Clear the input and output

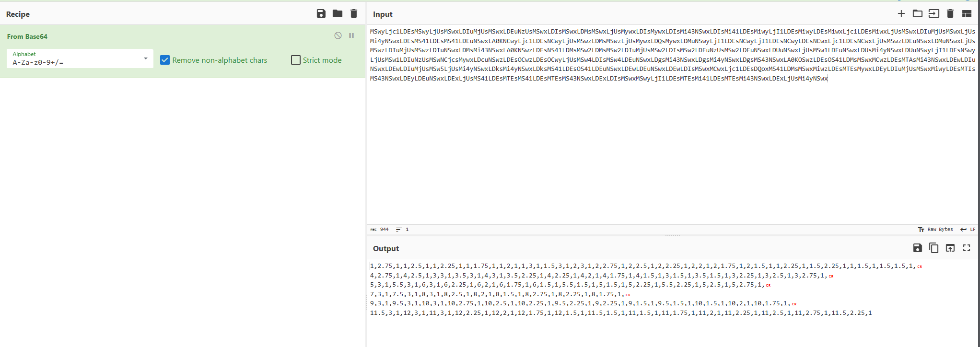tap(950, 14)
